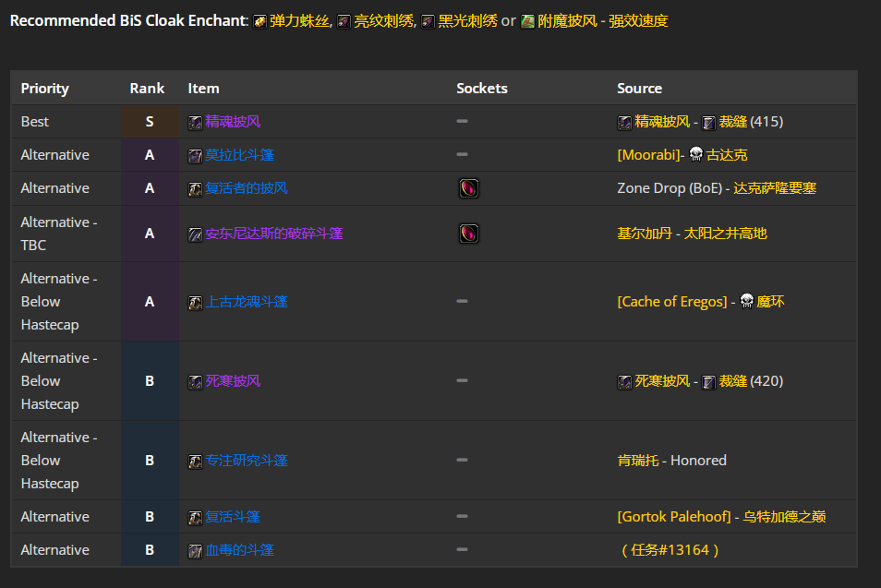This screenshot has width=881, height=588.
Task: Click the 裁缝 icon in 死寒披风 source
Action: point(709,382)
